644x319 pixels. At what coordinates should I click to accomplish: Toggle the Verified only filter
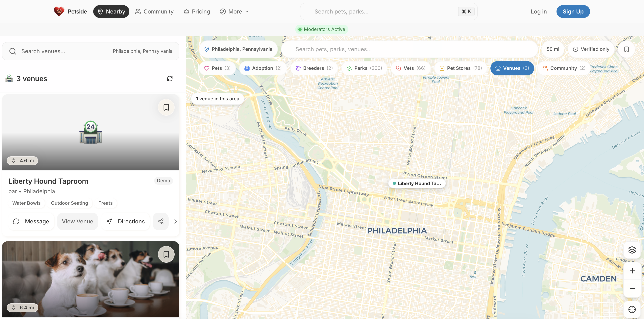click(x=591, y=49)
